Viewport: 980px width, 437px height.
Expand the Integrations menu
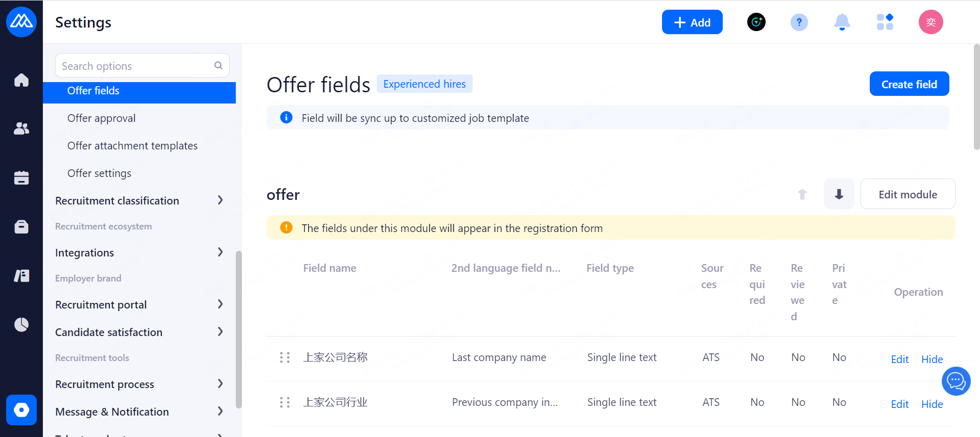point(220,252)
